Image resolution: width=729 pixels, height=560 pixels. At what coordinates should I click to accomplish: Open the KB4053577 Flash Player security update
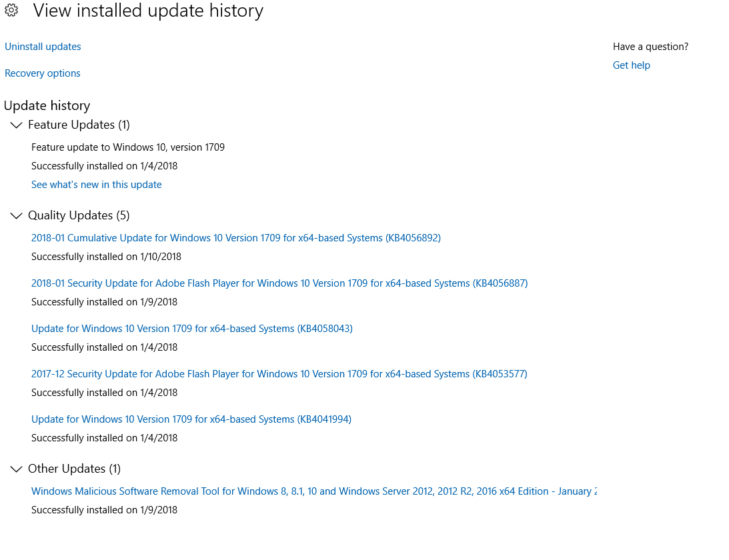[x=279, y=374]
